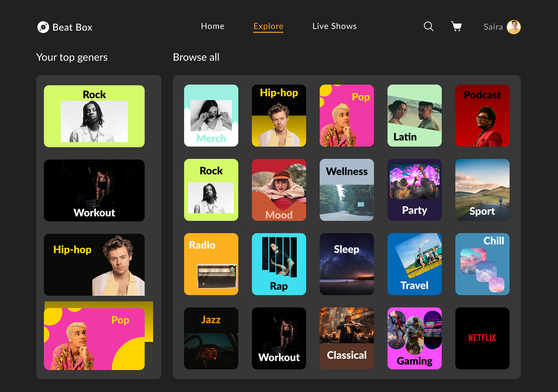Open the Mood genre tile
The width and height of the screenshot is (558, 392).
[279, 190]
